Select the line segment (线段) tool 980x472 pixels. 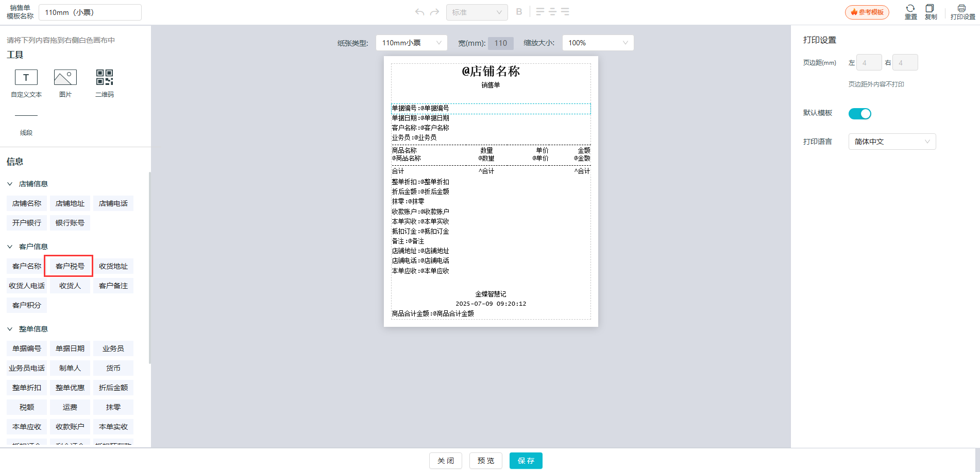tap(26, 124)
